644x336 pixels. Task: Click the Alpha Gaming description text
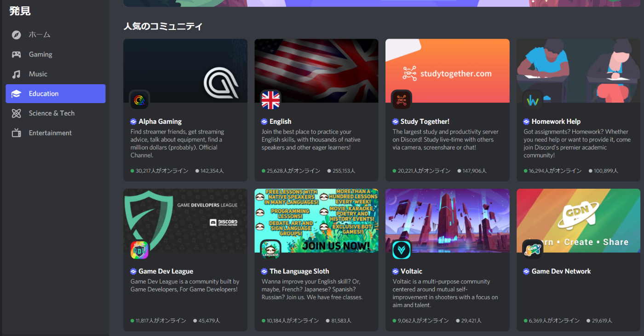click(x=177, y=144)
